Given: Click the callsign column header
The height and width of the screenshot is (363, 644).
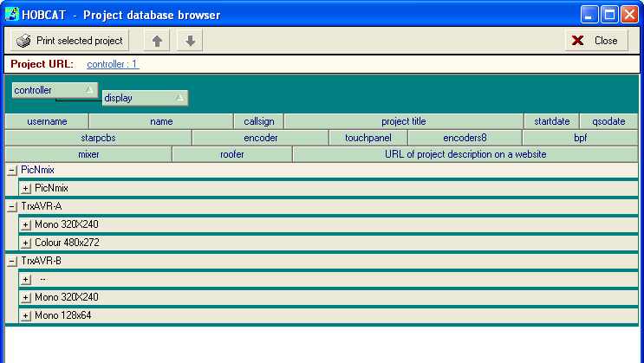Looking at the screenshot, I should (x=258, y=121).
